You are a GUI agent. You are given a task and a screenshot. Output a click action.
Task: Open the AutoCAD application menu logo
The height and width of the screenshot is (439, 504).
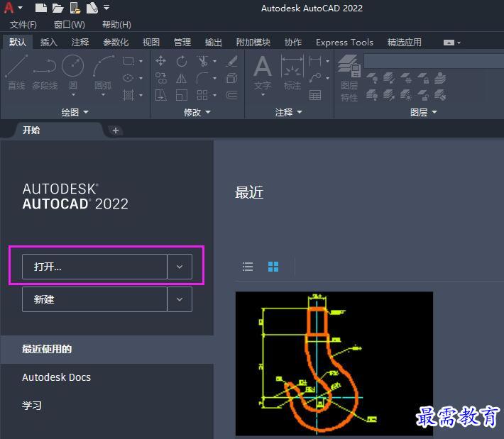[x=9, y=7]
